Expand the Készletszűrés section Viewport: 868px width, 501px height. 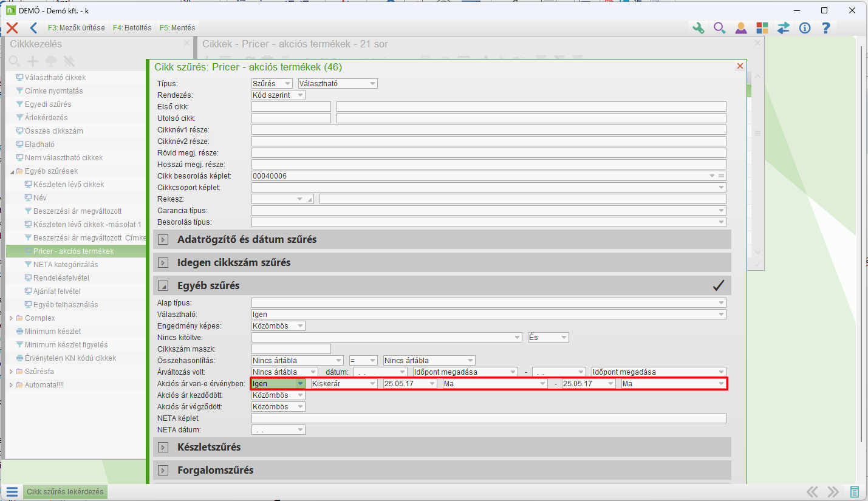click(x=163, y=447)
